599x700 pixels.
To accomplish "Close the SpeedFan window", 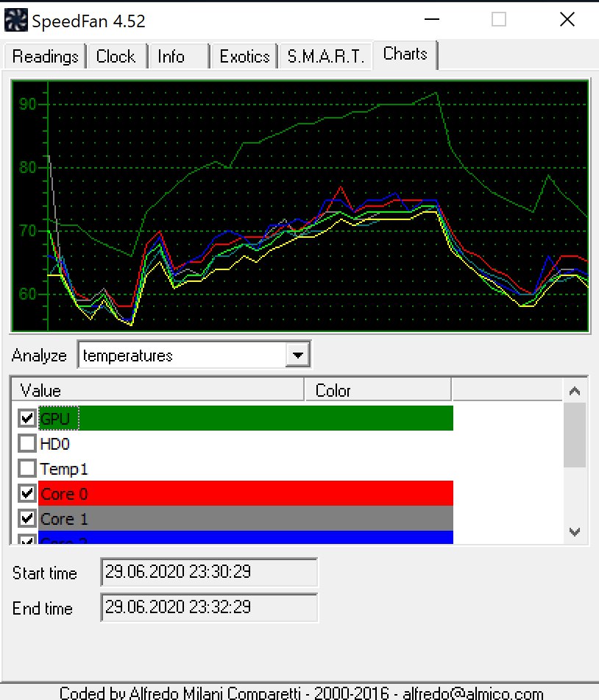I will point(567,19).
